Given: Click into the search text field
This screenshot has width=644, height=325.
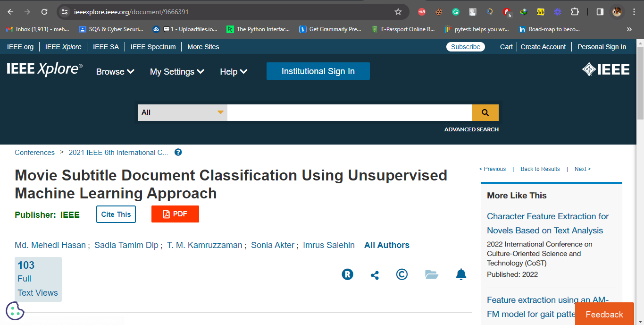Looking at the screenshot, I should tap(350, 112).
